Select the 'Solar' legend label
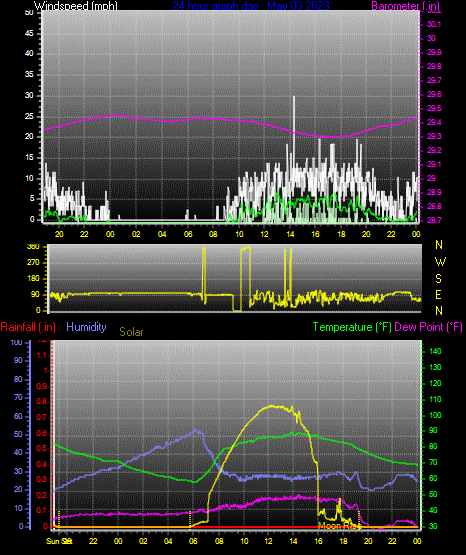Viewport: 466px width, 555px height. click(131, 332)
